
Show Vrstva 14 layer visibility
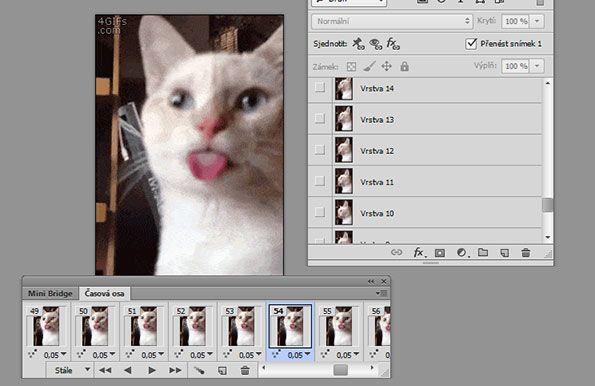click(320, 88)
